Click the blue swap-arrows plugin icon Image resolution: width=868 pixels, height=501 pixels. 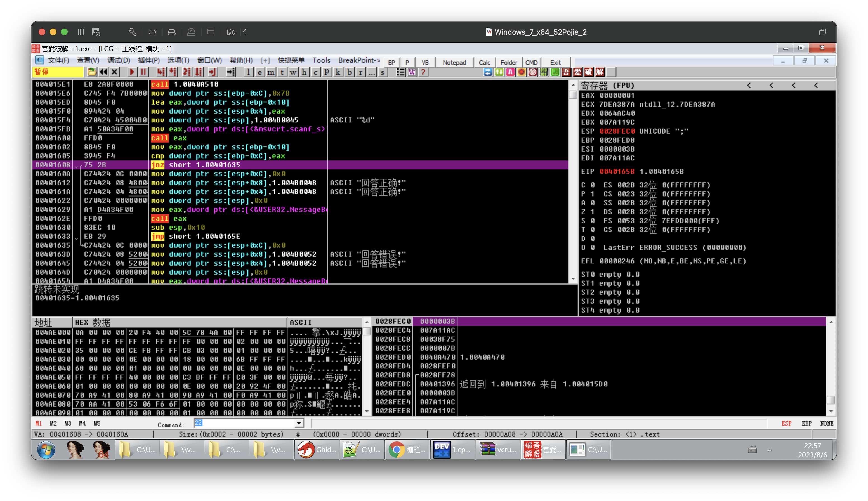click(x=488, y=72)
